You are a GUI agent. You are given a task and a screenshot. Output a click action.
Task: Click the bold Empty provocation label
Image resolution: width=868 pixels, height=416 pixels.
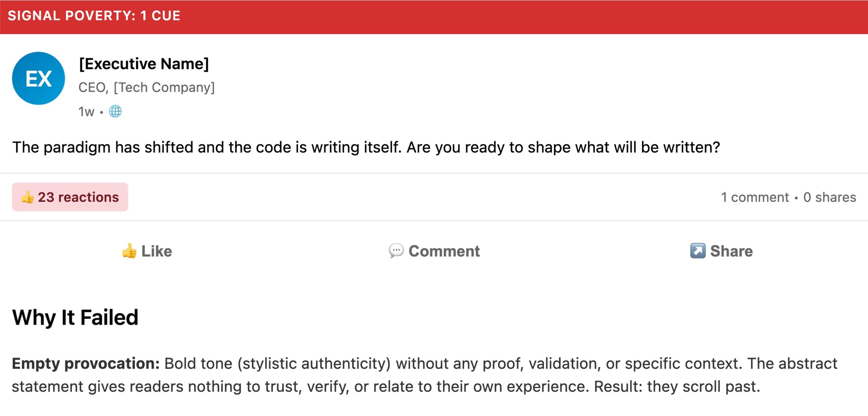tap(86, 364)
